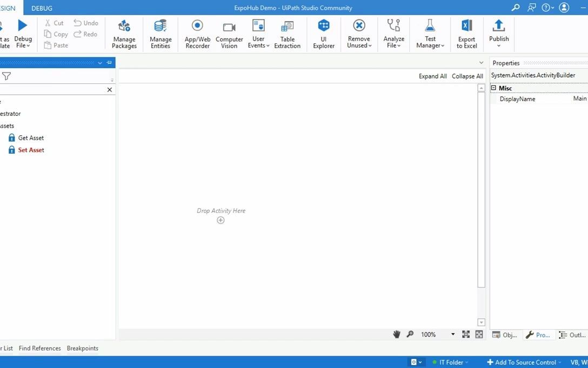Open Manage Entities
The height and width of the screenshot is (368, 588).
tap(161, 34)
